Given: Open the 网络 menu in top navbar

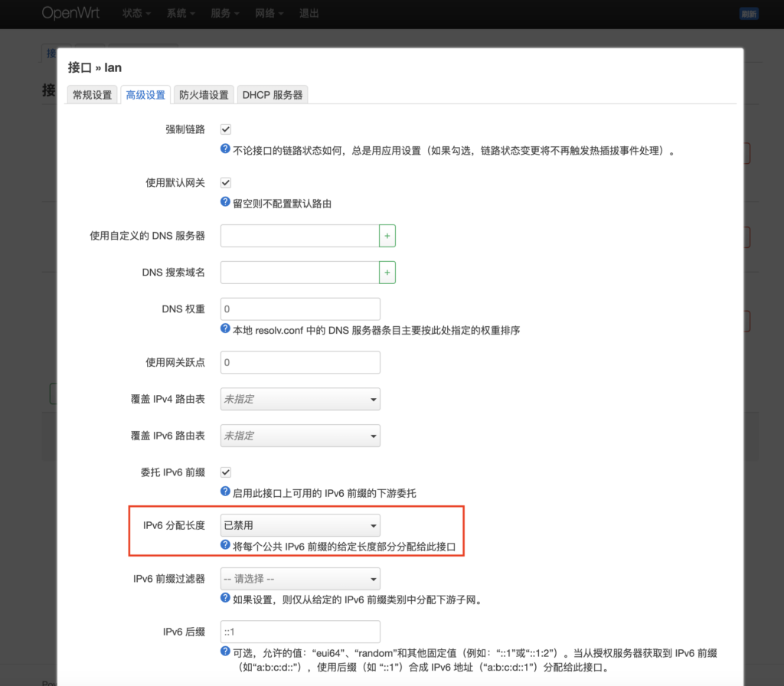Looking at the screenshot, I should [x=269, y=14].
